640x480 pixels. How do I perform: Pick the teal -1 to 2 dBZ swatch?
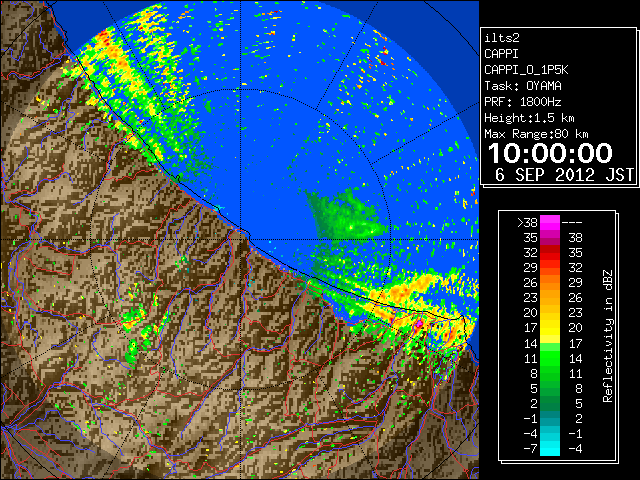(x=550, y=418)
